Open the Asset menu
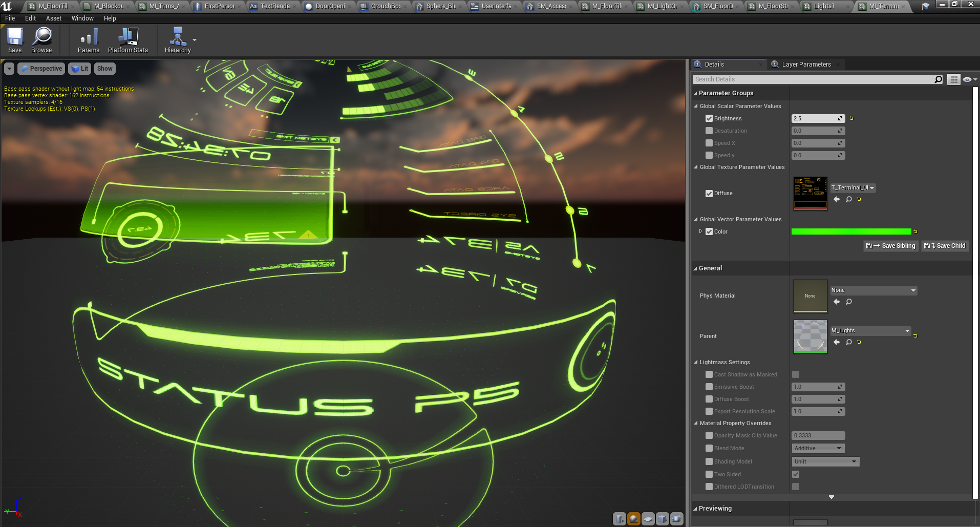 click(x=53, y=18)
